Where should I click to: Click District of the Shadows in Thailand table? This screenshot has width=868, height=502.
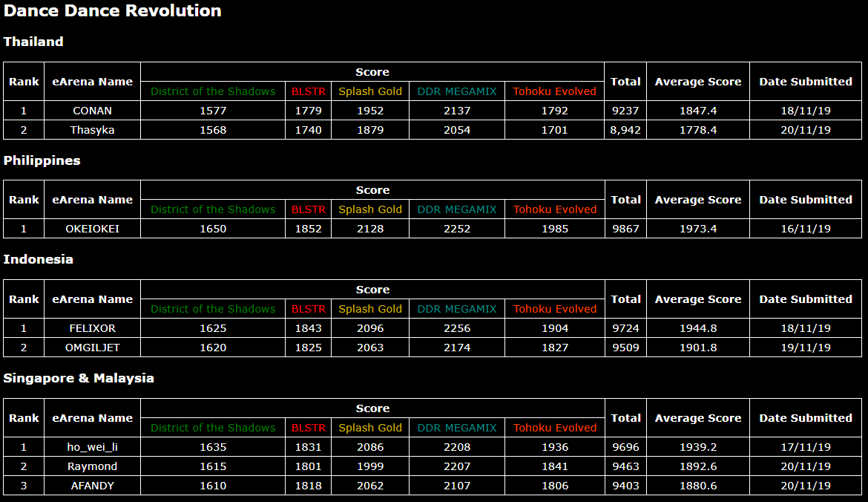coord(213,91)
